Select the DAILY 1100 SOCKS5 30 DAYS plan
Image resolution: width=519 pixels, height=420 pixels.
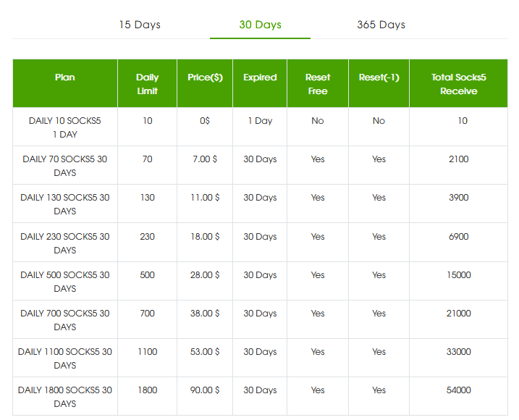click(65, 358)
